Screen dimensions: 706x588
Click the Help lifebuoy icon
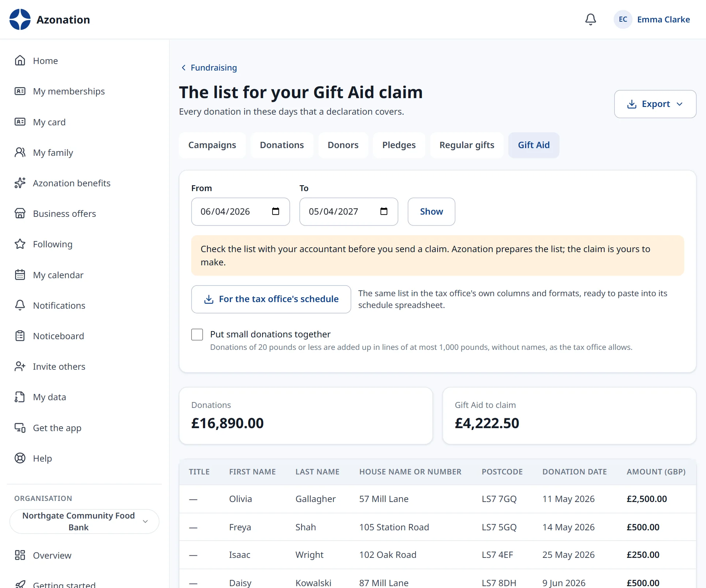[x=20, y=458]
